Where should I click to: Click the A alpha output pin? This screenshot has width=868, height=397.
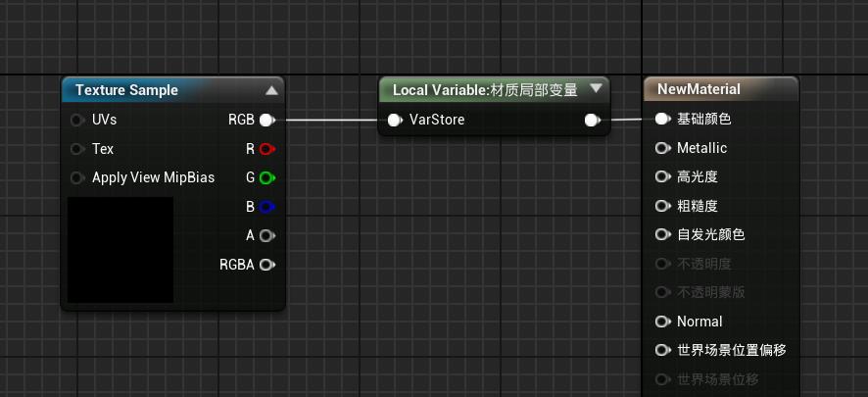pos(267,236)
